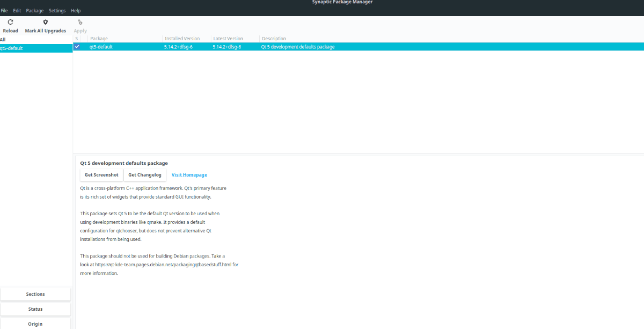Sort packages by the Installed Version column
This screenshot has width=644, height=329.
(x=181, y=38)
